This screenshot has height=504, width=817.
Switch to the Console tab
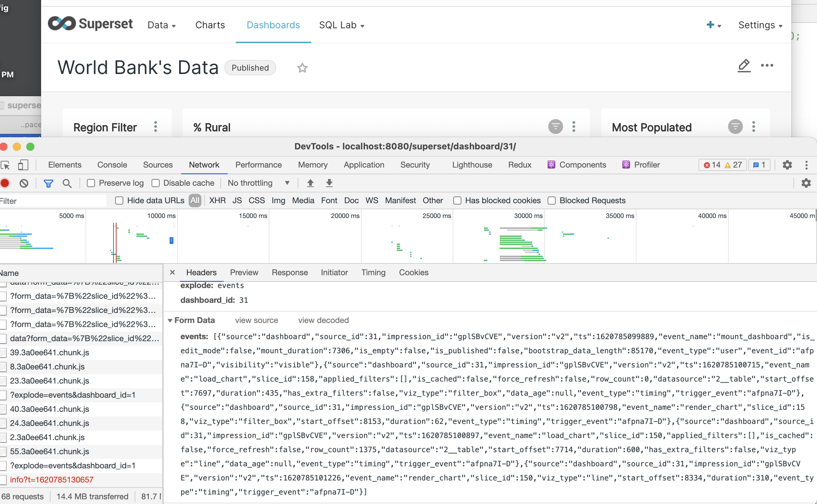(x=112, y=165)
